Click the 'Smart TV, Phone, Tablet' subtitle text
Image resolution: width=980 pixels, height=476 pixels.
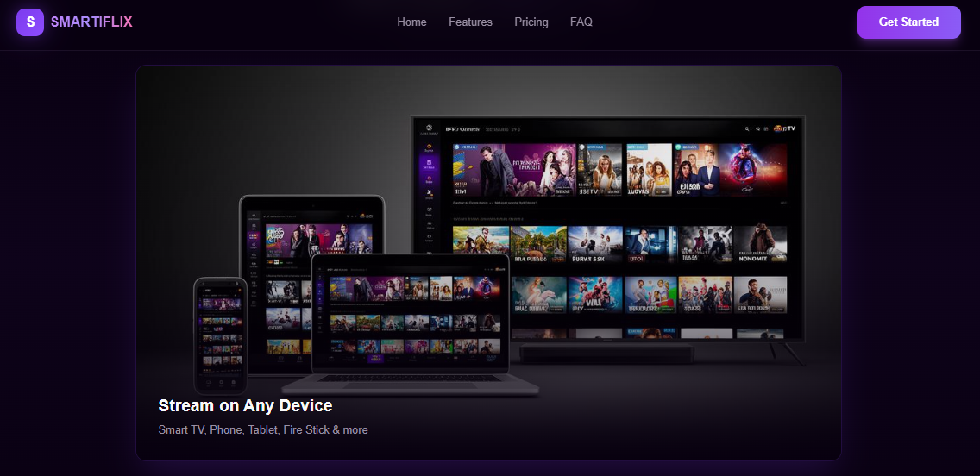pyautogui.click(x=263, y=429)
